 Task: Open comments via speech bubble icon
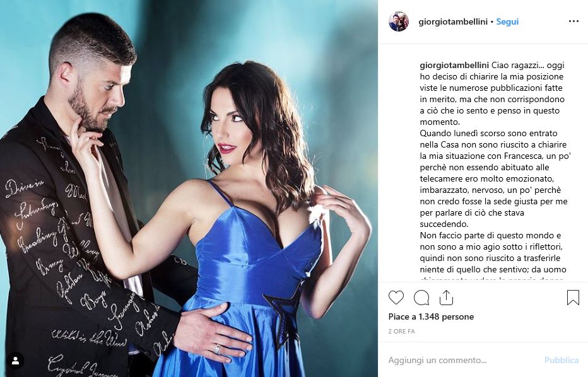(x=421, y=298)
